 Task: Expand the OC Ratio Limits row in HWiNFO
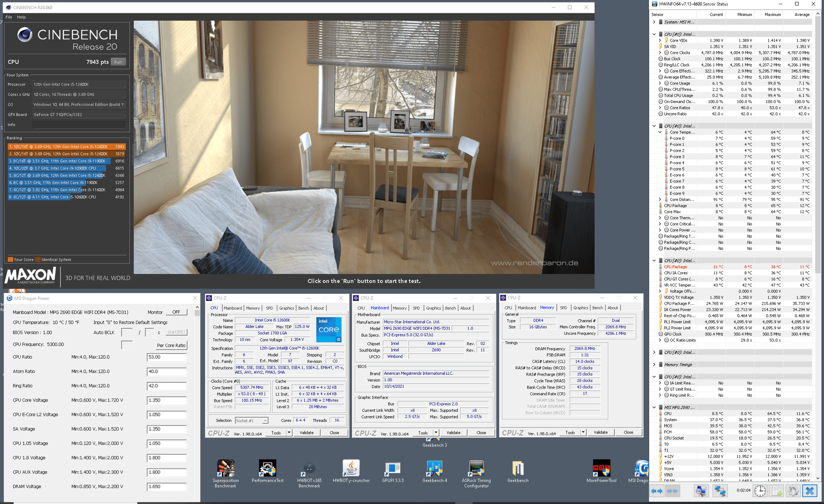tap(660, 340)
